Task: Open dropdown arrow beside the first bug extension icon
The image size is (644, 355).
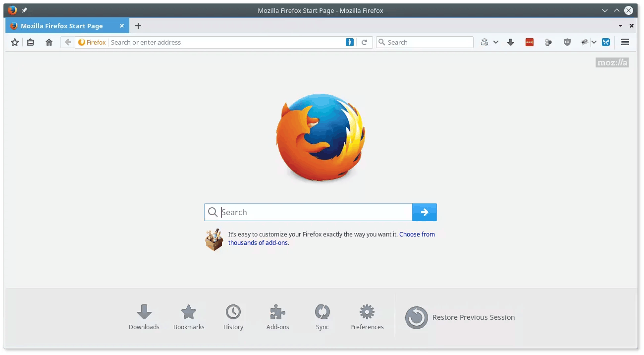Action: point(496,42)
